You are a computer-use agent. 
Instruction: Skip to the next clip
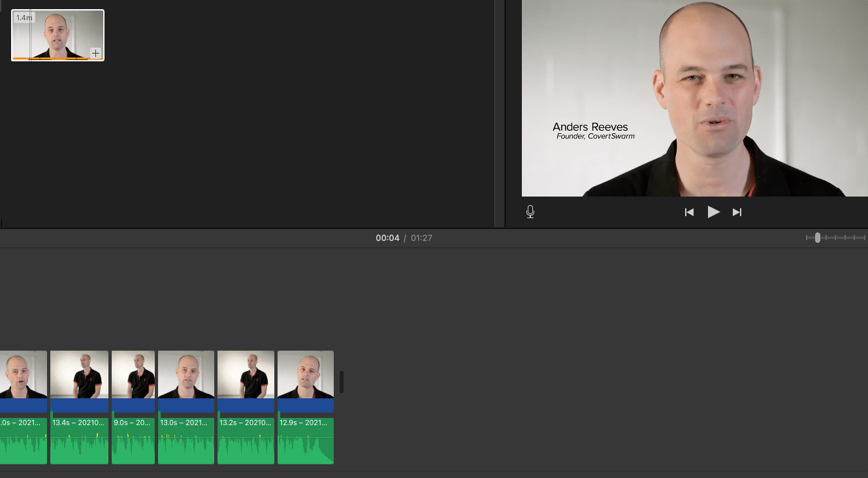[737, 212]
